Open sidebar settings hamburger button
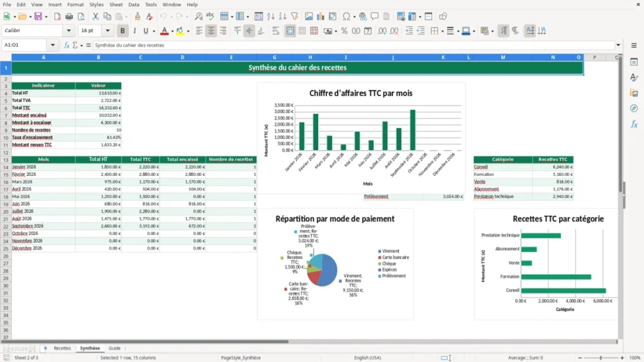 (x=634, y=45)
